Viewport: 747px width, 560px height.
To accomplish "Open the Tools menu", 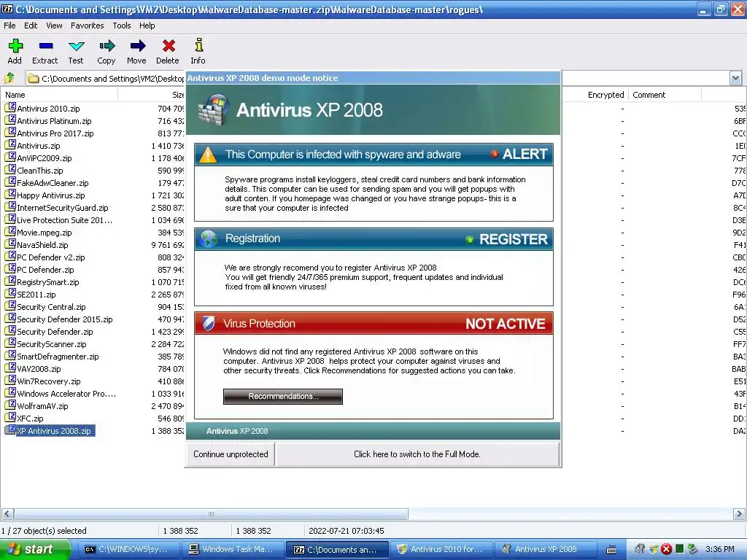I will [x=122, y=26].
